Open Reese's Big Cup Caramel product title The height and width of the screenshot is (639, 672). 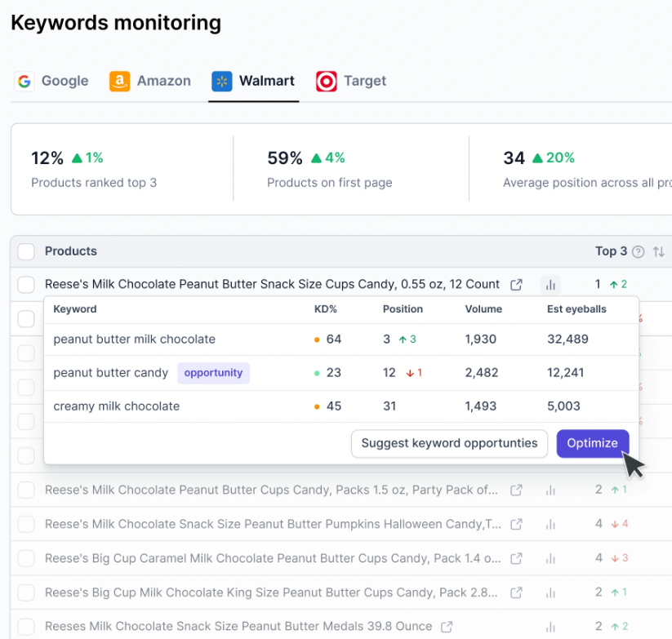coord(273,558)
